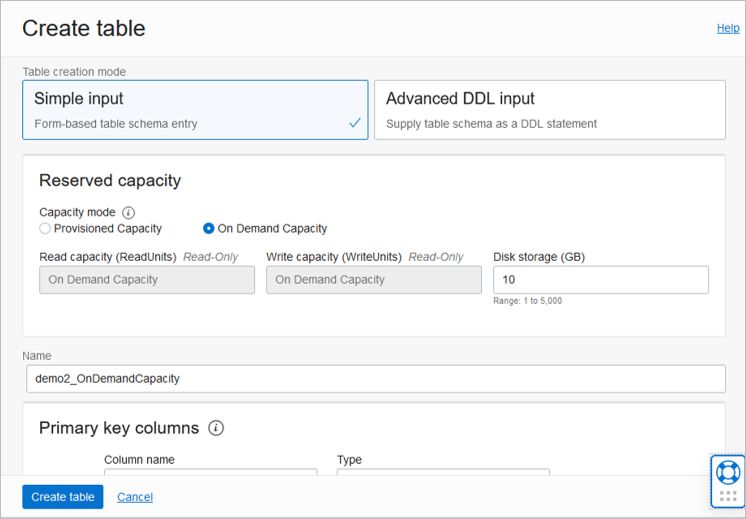The image size is (746, 519).
Task: Click the Cancel link
Action: tap(135, 497)
